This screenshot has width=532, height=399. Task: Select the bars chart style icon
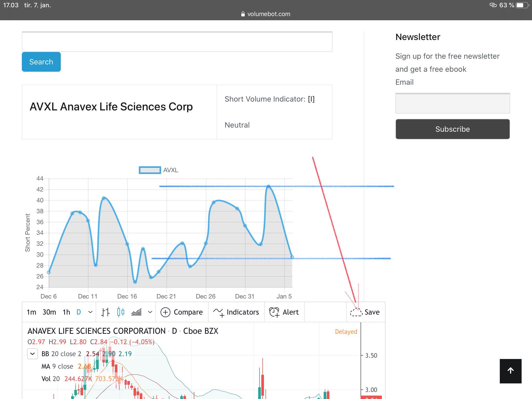click(x=105, y=312)
